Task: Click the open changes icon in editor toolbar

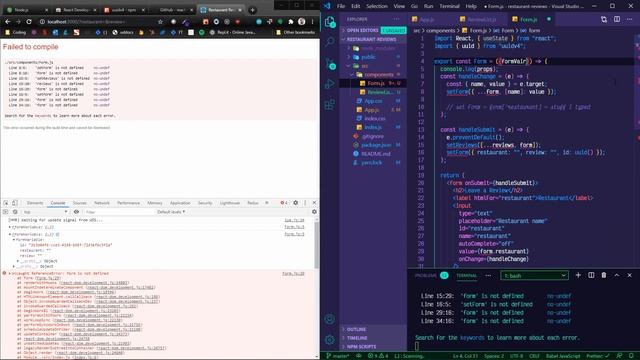Action: click(604, 19)
